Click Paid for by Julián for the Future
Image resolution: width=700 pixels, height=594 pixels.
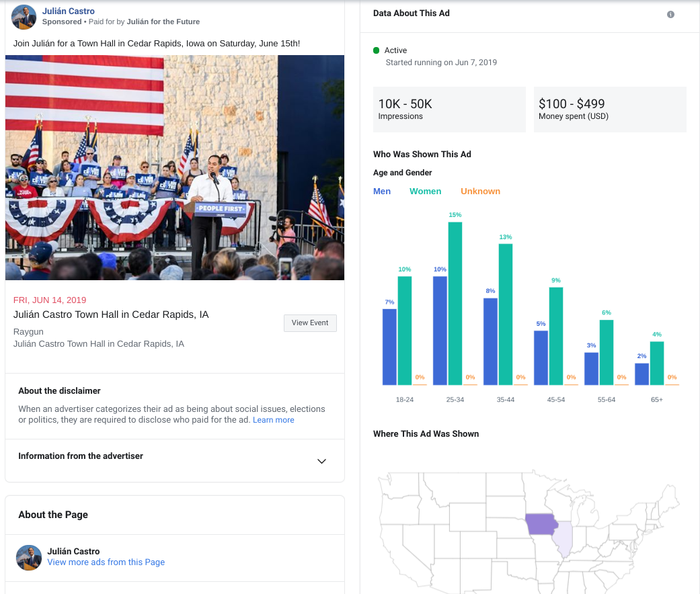144,22
